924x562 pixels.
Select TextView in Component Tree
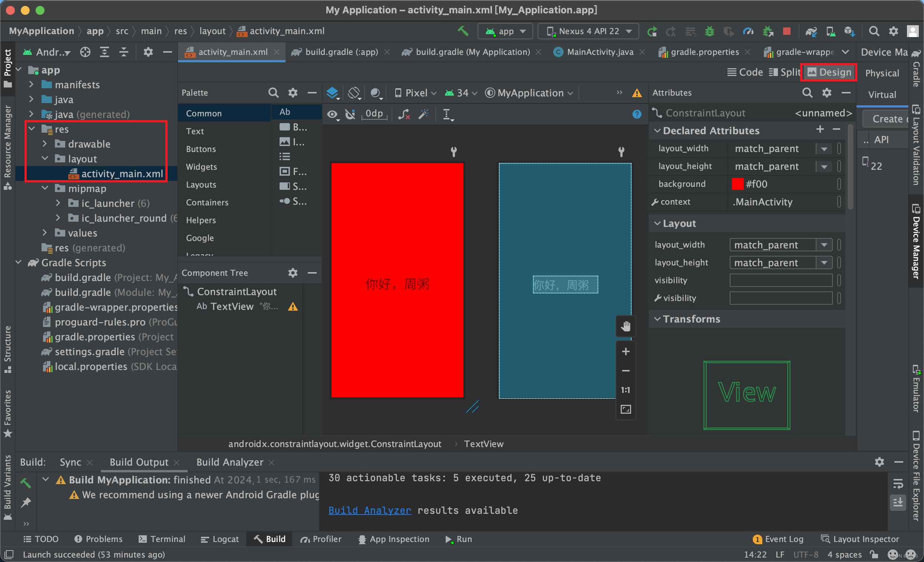coord(232,307)
